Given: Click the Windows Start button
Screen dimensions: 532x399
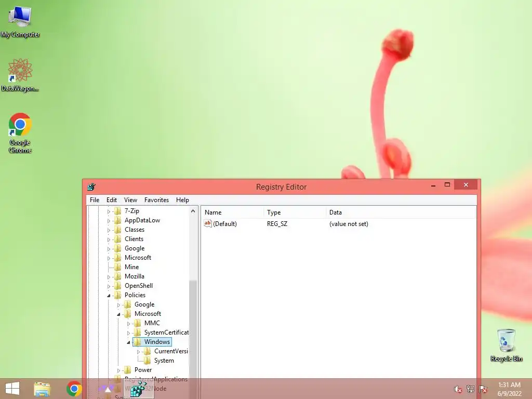Looking at the screenshot, I should click(x=12, y=389).
